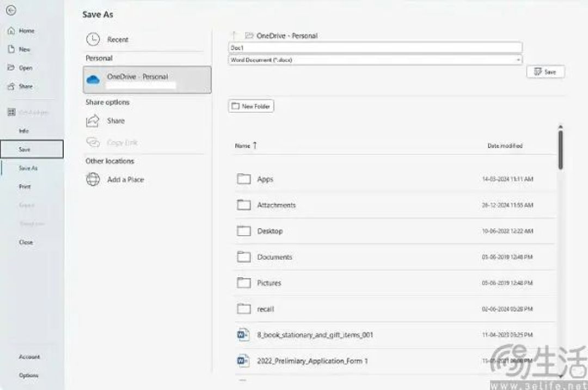Screen dimensions: 588x390
Task: Click the Share option under Share options
Action: pyautogui.click(x=115, y=121)
